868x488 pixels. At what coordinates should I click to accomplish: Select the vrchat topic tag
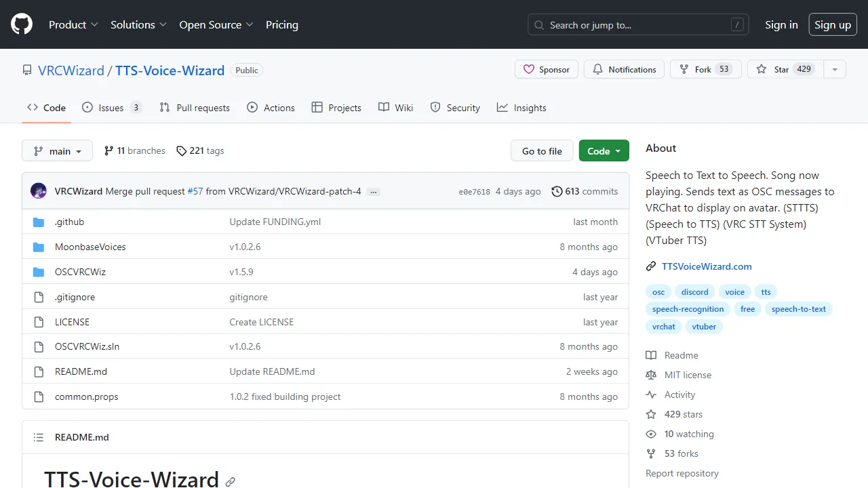[664, 327]
